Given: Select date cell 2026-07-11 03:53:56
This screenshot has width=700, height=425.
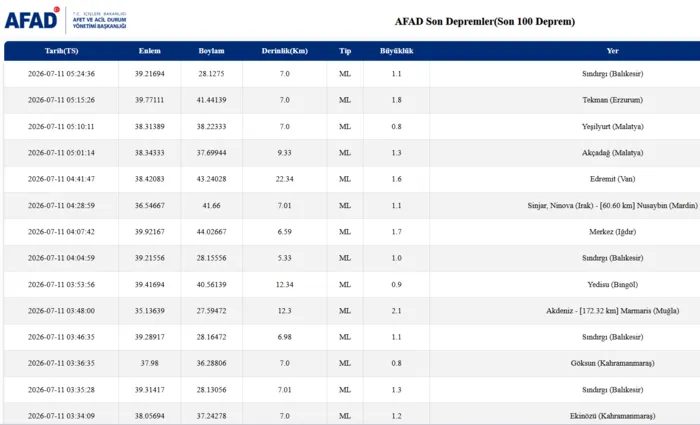Looking at the screenshot, I should [x=61, y=284].
